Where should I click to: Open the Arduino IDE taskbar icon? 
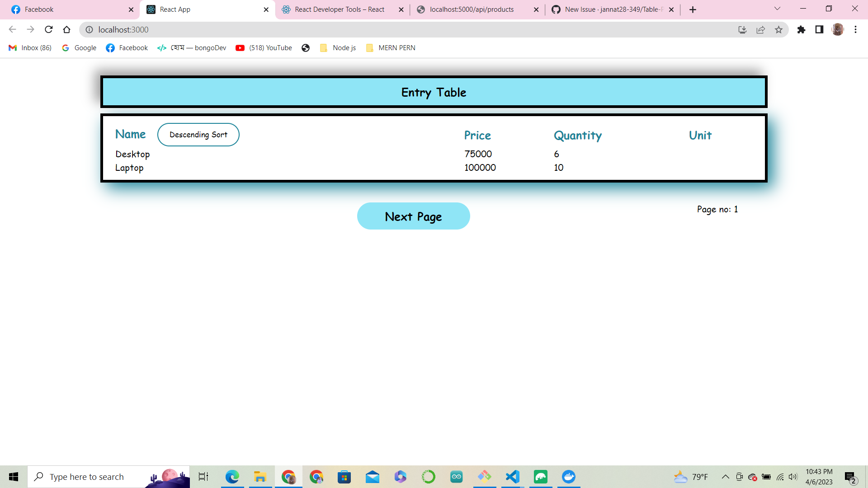click(x=457, y=477)
